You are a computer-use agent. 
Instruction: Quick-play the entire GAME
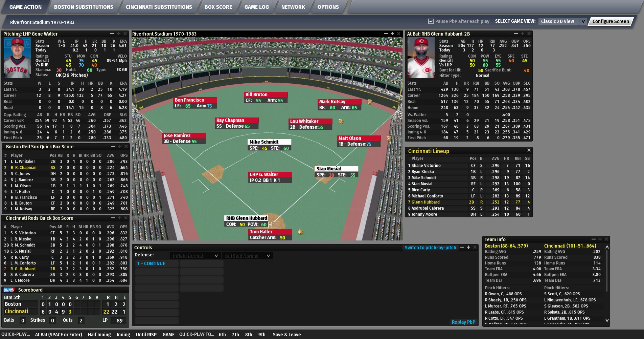[168, 335]
